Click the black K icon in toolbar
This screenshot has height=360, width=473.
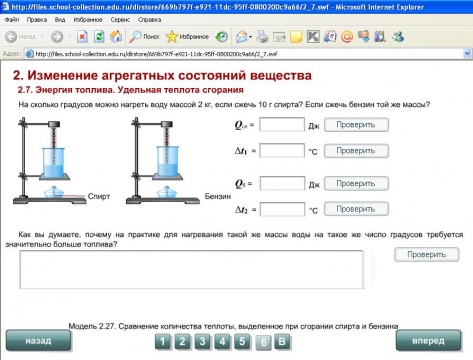(x=313, y=36)
